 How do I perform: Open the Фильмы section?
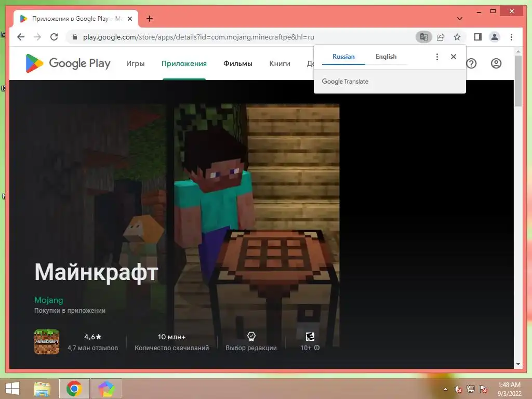pyautogui.click(x=238, y=63)
